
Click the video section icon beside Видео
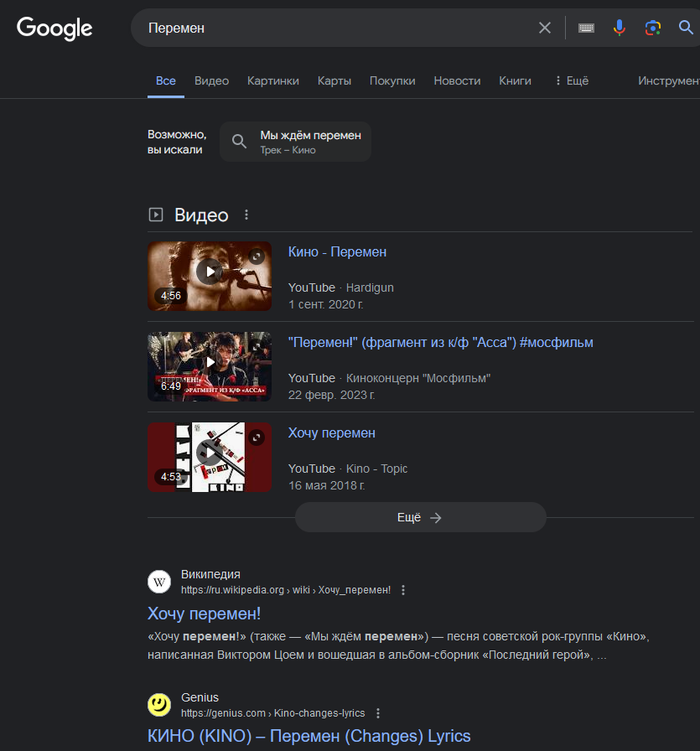coord(156,215)
